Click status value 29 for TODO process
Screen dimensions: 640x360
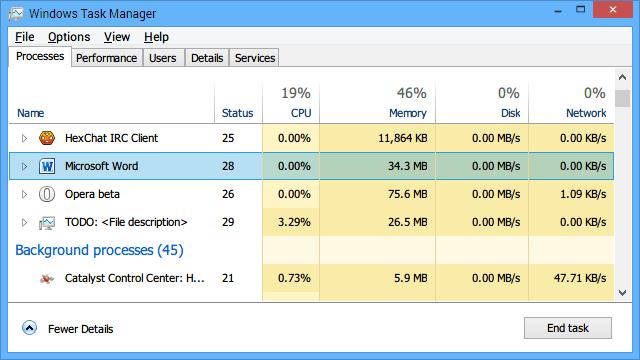pos(228,222)
